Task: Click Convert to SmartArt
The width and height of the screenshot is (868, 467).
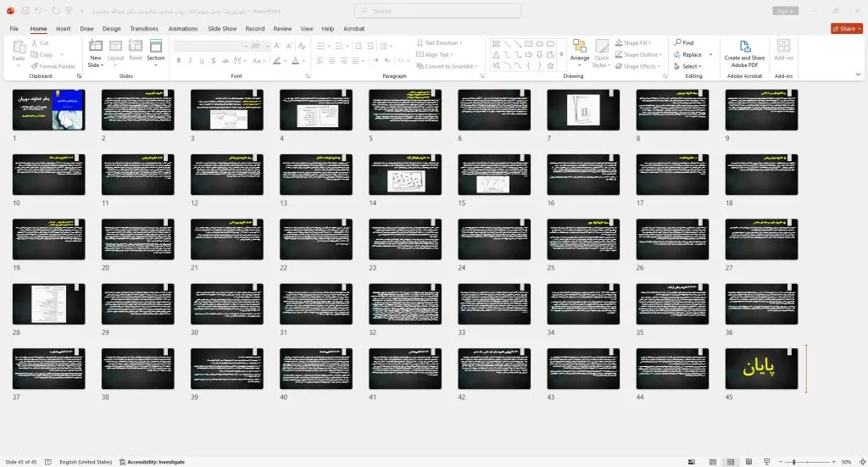Action: 446,66
